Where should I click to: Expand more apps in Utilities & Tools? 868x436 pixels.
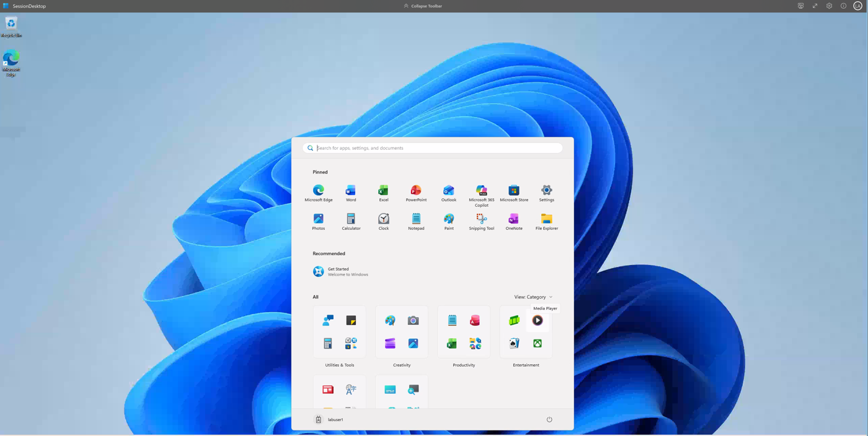tap(351, 344)
